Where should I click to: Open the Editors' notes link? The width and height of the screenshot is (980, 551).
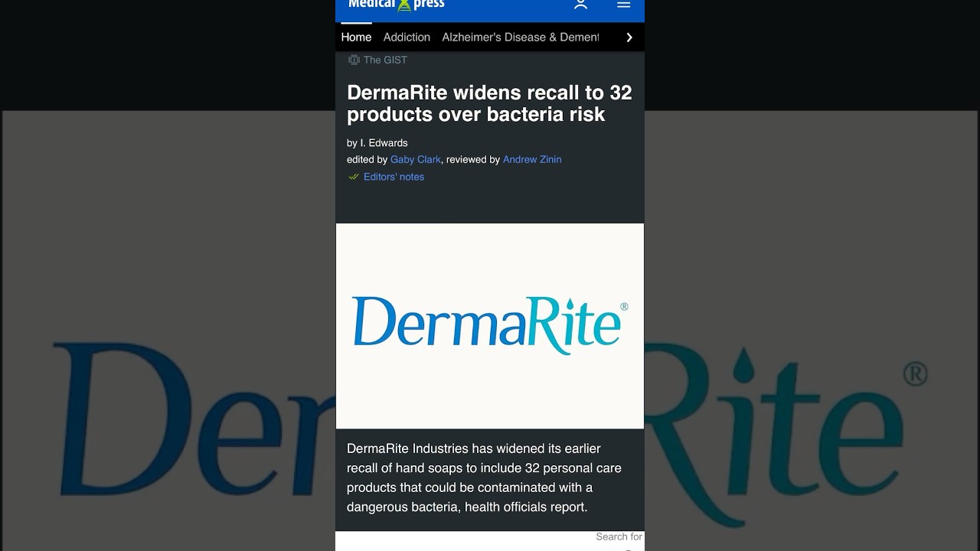tap(394, 177)
